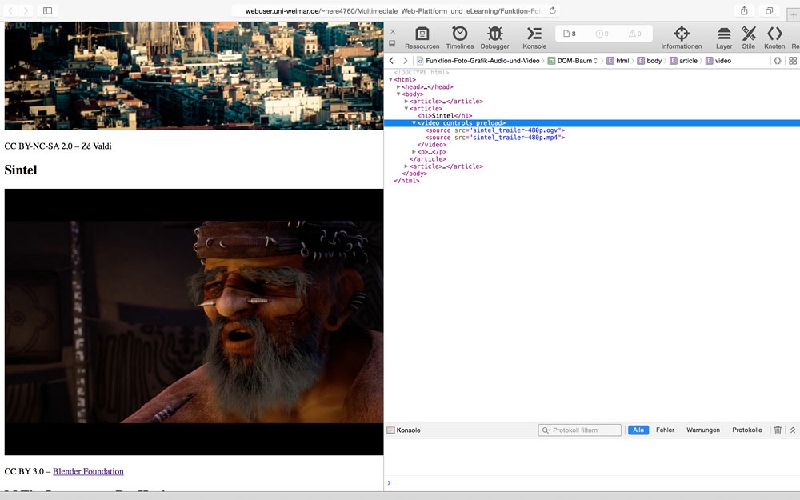Click the resource count indicator in dashboard
Image resolution: width=800 pixels, height=500 pixels.
[x=569, y=34]
